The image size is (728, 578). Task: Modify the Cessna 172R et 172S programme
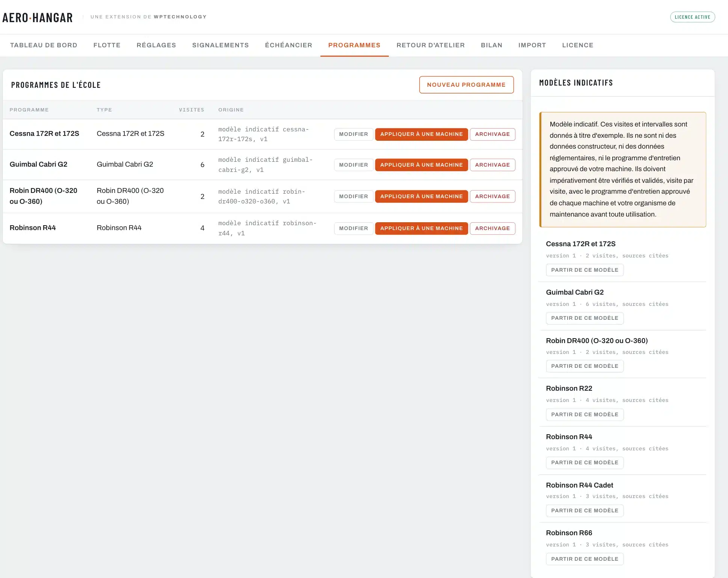coord(353,134)
